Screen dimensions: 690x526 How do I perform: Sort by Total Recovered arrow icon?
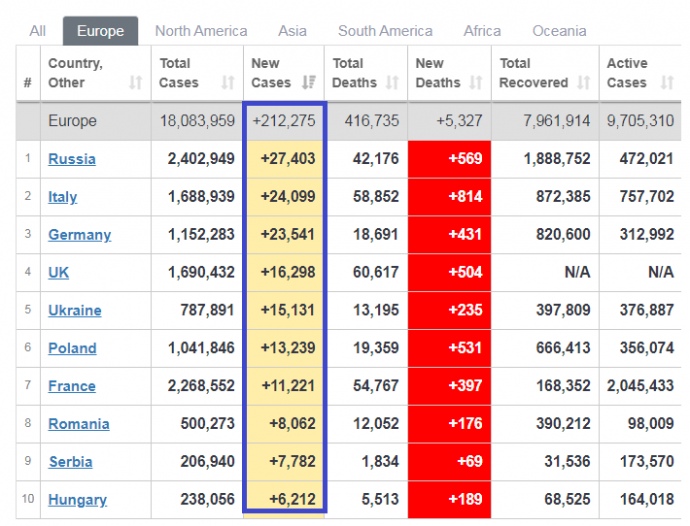point(582,83)
